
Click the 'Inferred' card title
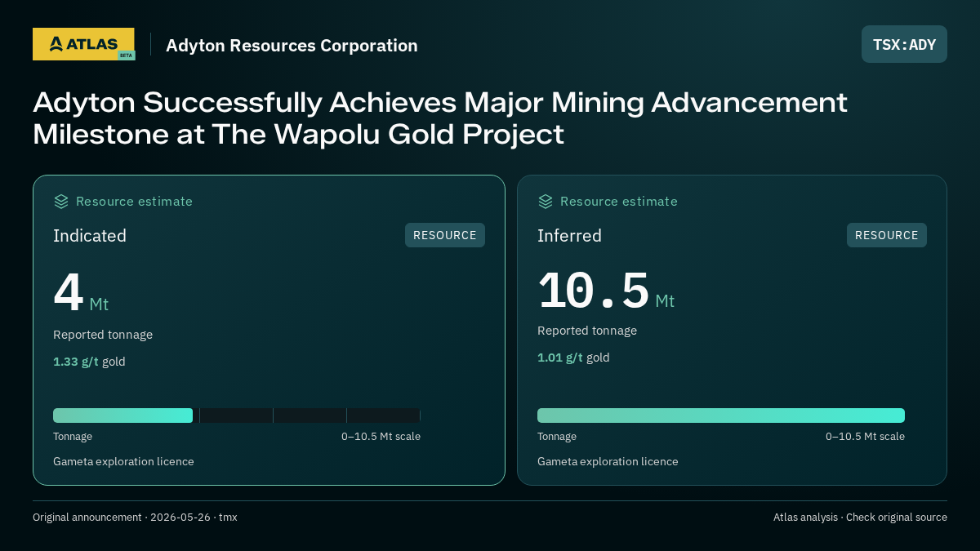pos(569,236)
